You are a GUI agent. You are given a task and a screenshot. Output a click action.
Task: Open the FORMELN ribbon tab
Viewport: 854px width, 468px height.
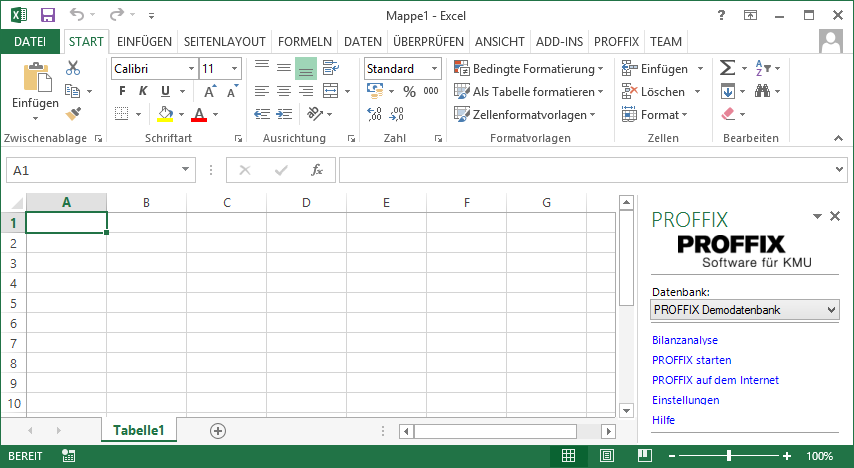tap(304, 42)
